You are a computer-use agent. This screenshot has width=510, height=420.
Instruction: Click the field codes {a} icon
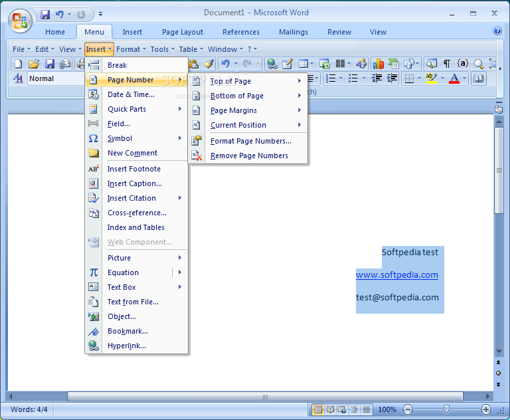462,63
